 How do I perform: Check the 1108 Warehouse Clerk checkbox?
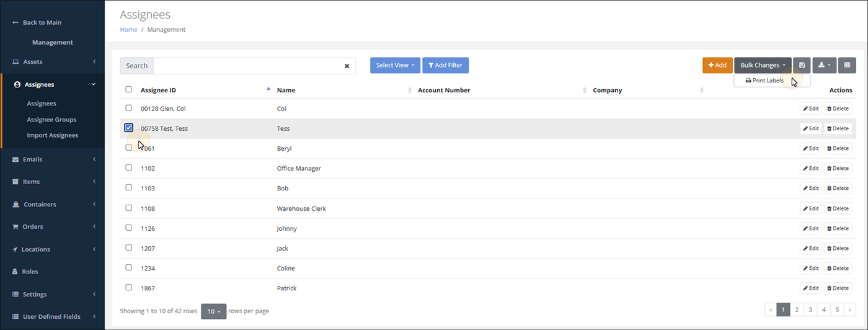click(x=129, y=208)
